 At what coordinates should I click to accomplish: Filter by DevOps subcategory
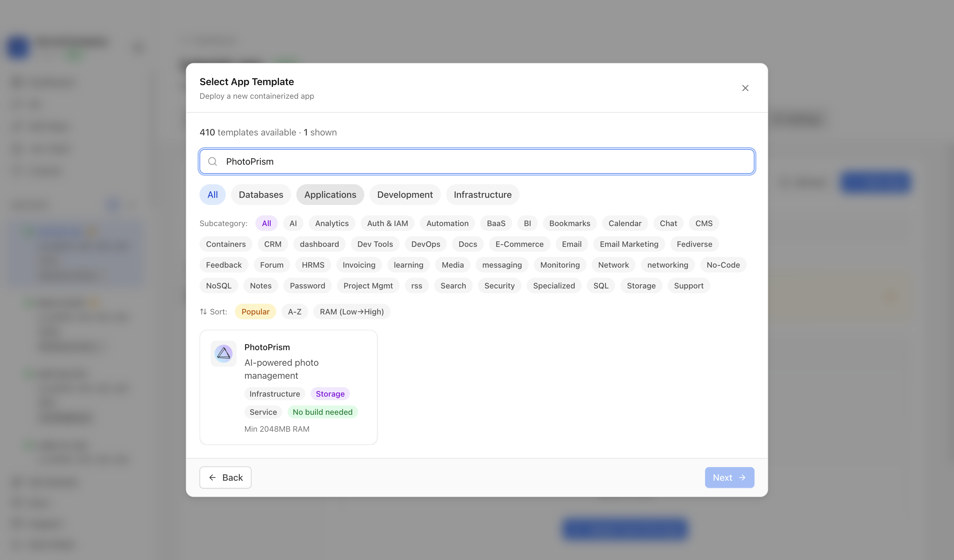(x=426, y=244)
